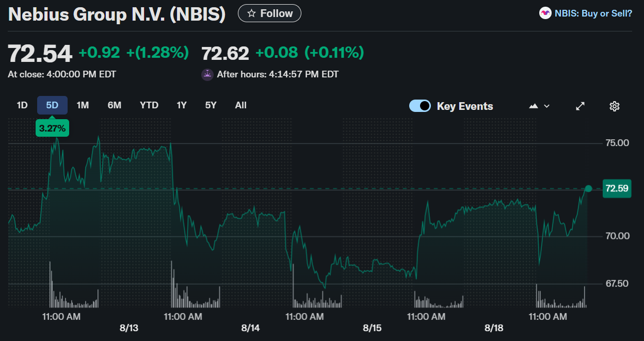Click the Nebius Group N.V. (NBIS) title
The image size is (644, 341).
pos(117,14)
